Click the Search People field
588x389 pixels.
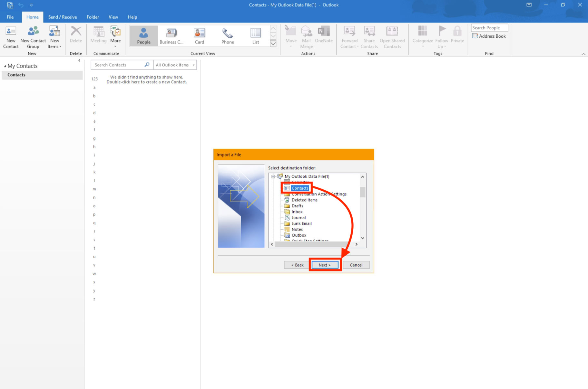(x=489, y=28)
